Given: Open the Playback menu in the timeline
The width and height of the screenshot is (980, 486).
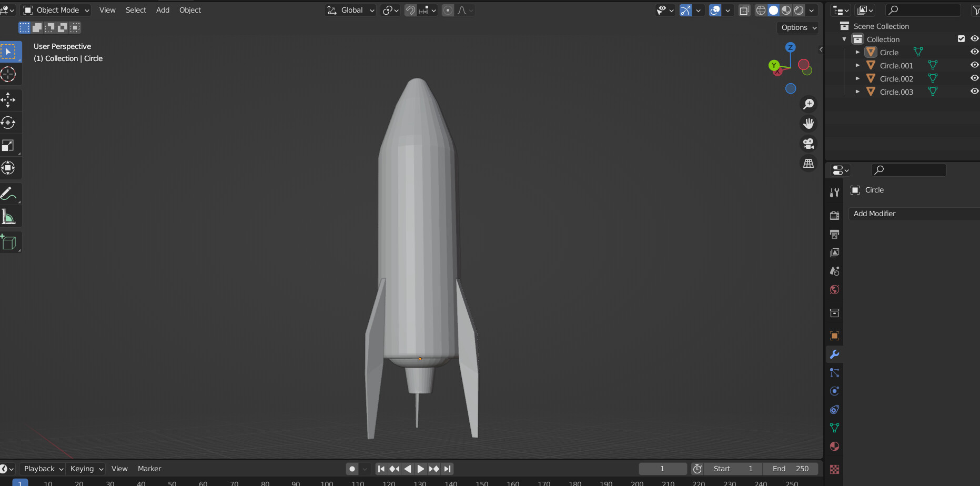Looking at the screenshot, I should (42, 468).
